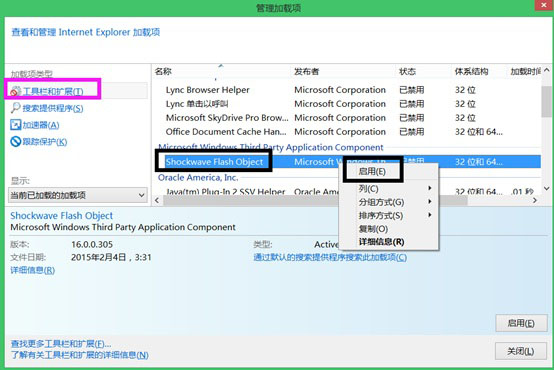Select Shockwave Flash Object entry
The image size is (554, 370).
214,162
